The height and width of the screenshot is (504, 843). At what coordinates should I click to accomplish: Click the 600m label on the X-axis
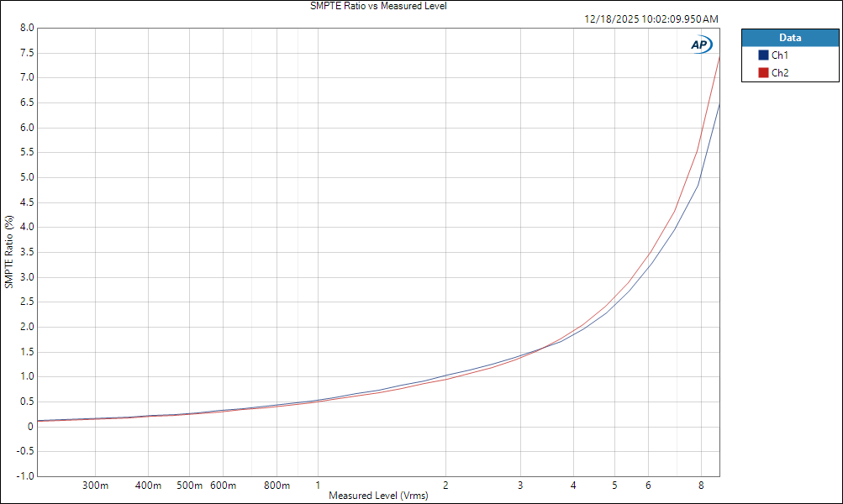point(223,486)
